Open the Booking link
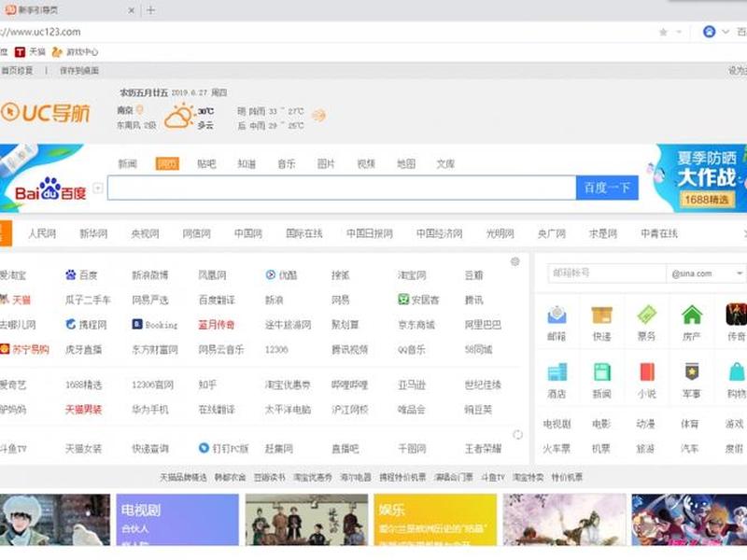747x560 pixels. [x=155, y=324]
